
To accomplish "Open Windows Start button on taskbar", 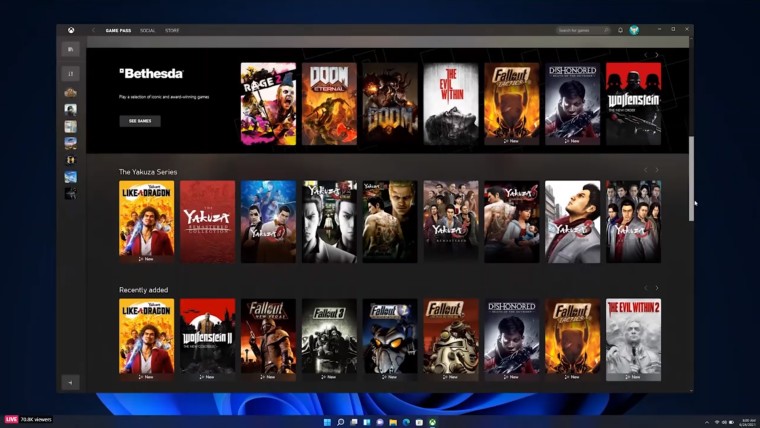I will (327, 421).
